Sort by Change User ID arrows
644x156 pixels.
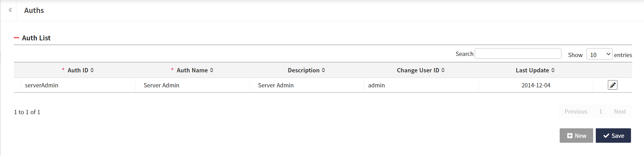point(443,70)
